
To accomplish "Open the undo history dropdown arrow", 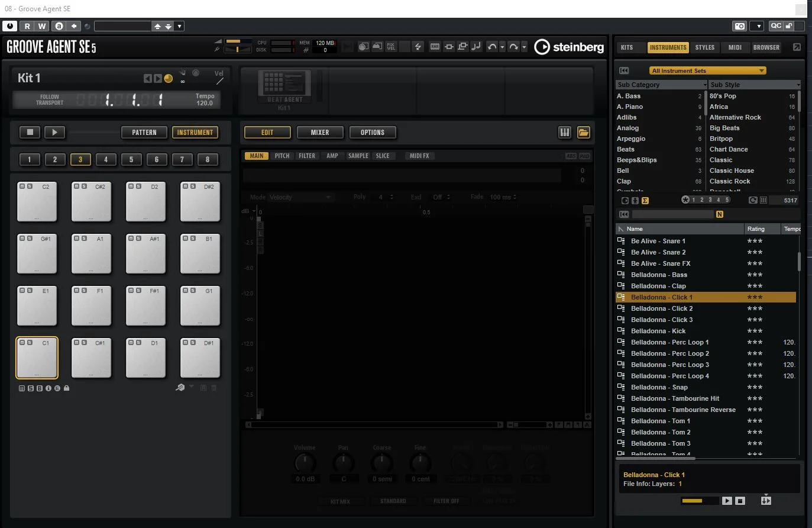I will click(502, 47).
